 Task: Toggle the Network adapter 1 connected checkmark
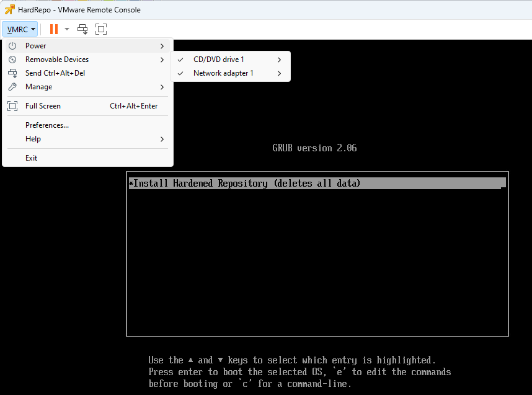(x=180, y=73)
